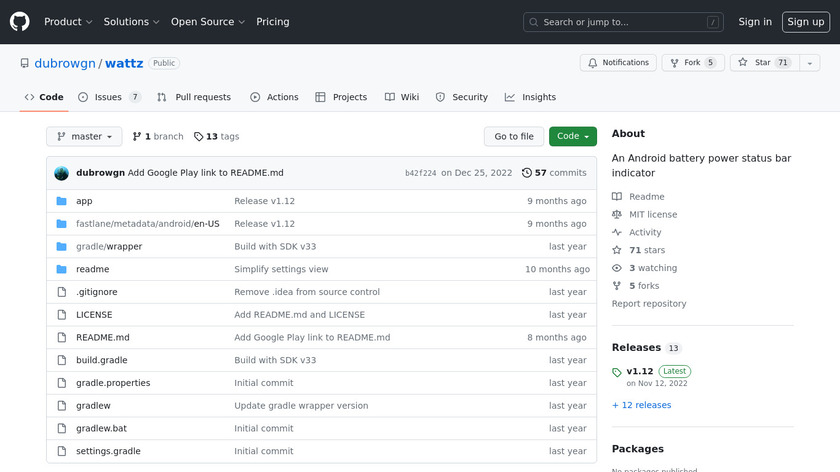The image size is (840, 472).
Task: Click the LICENSE file icon
Action: click(61, 315)
